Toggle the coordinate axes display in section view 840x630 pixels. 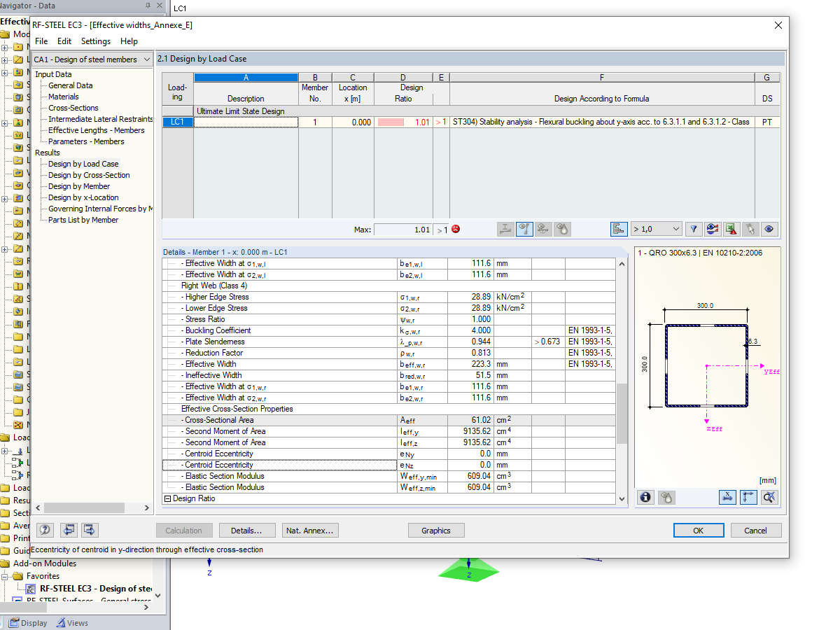click(x=748, y=497)
